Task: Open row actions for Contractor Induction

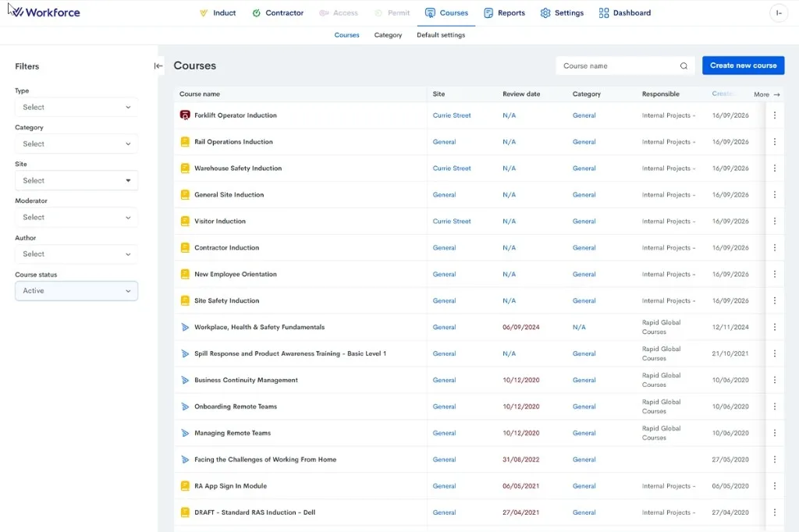Action: coord(775,247)
